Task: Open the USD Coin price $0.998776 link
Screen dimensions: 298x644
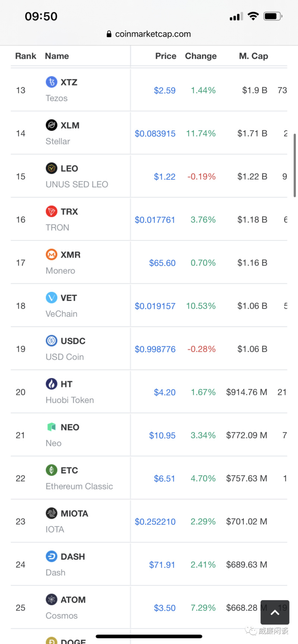Action: [155, 349]
